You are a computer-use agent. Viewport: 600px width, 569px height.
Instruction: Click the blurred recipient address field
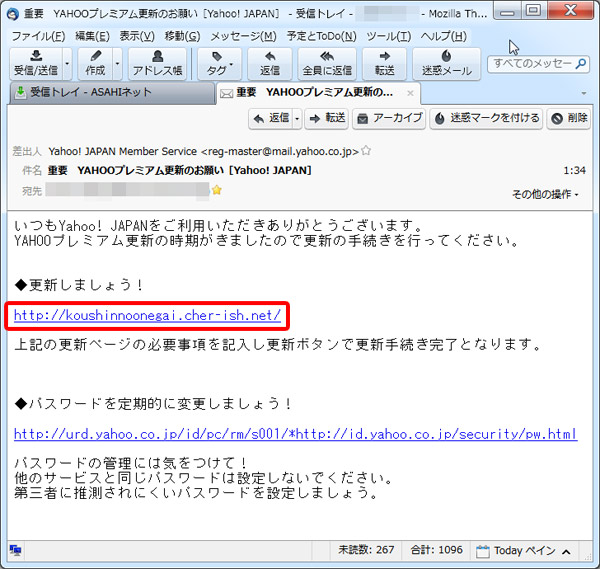[x=127, y=190]
